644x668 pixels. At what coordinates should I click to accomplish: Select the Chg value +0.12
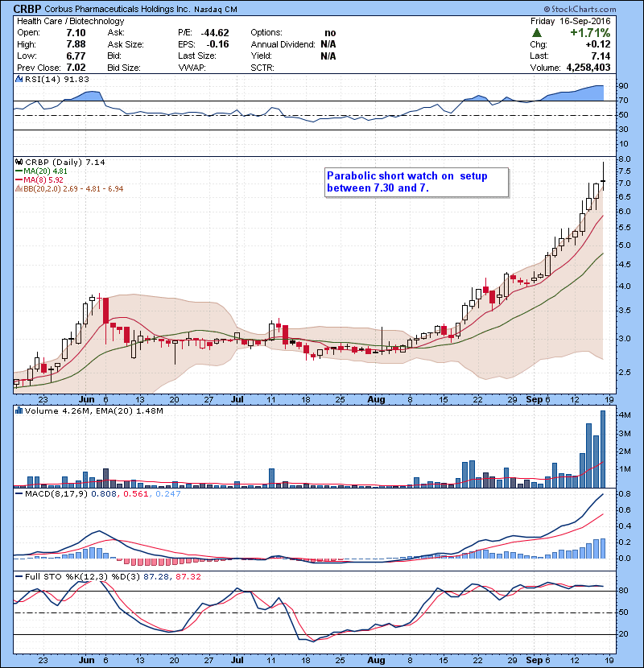coord(598,44)
